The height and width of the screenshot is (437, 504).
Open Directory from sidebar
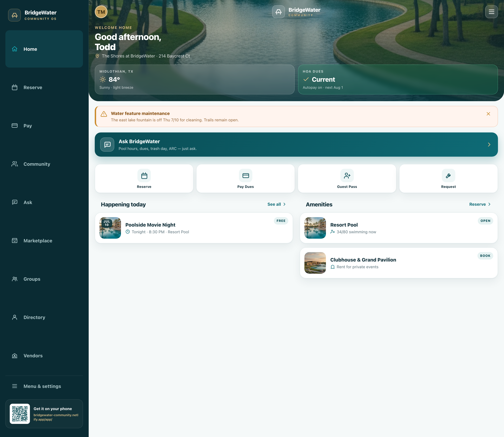[44, 317]
